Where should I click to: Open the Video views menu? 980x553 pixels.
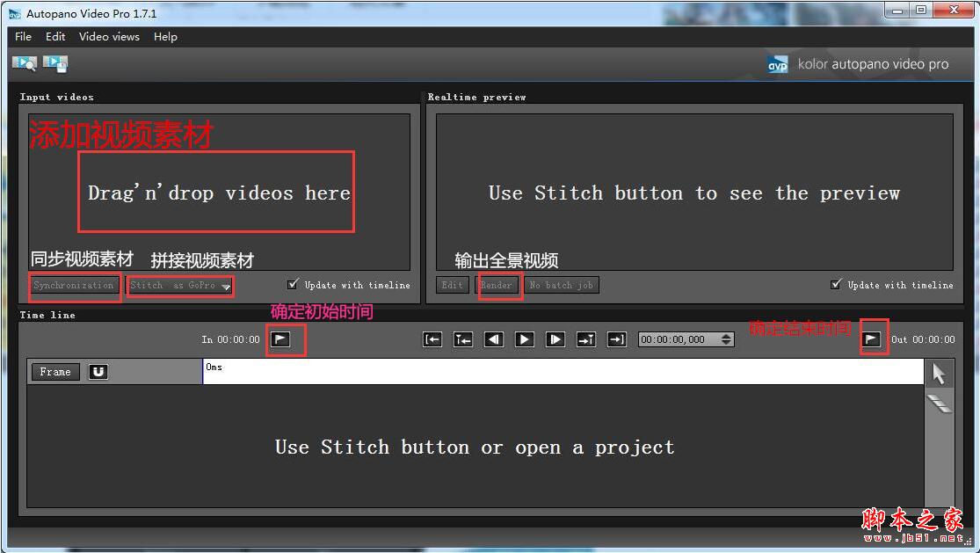pyautogui.click(x=109, y=37)
